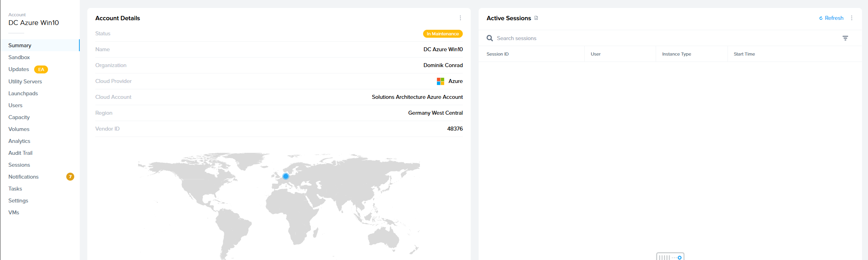Click the notifications count badge
The image size is (868, 260).
click(x=70, y=177)
